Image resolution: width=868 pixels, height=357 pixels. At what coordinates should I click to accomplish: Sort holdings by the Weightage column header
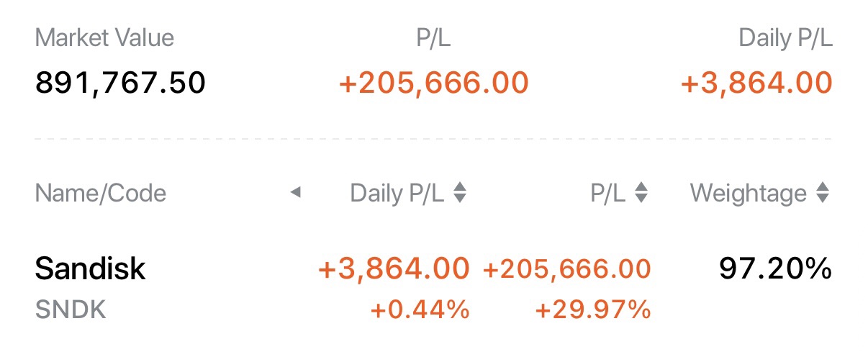click(x=748, y=193)
